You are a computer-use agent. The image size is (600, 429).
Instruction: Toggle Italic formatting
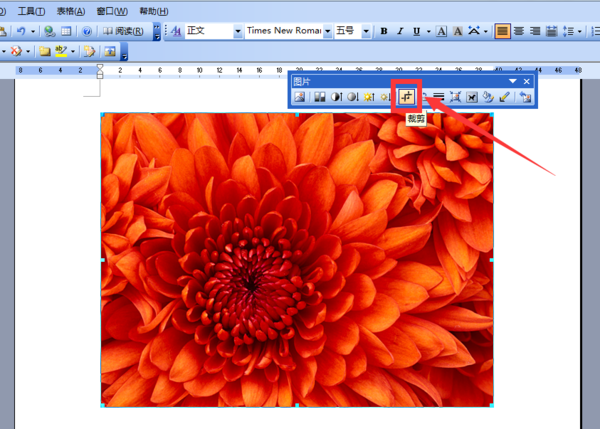399,31
